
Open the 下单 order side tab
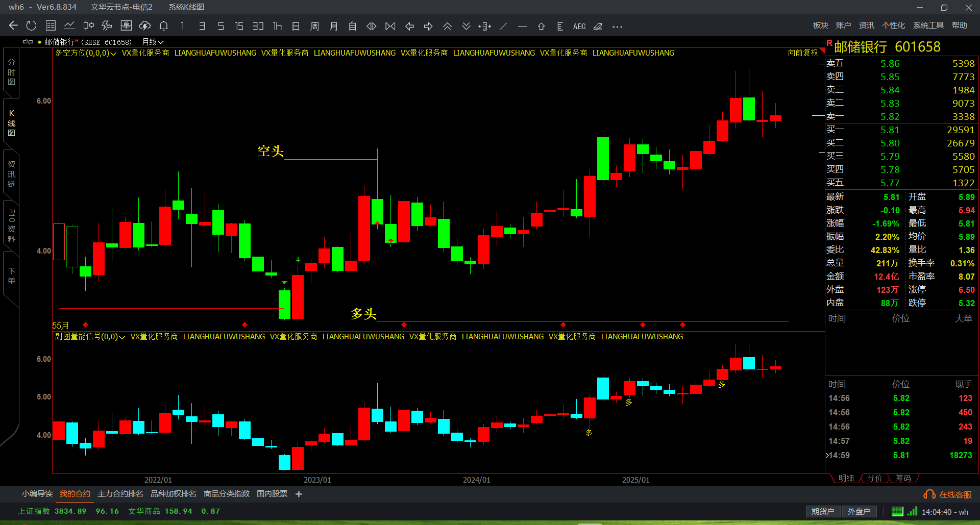point(11,276)
